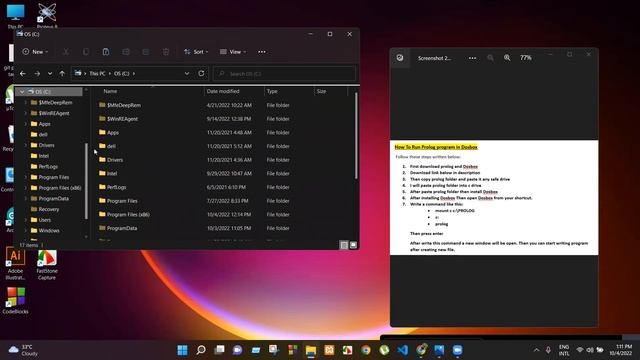Screen dimensions: 640x360
Task: Show hidden system tray icons
Action: click(536, 350)
